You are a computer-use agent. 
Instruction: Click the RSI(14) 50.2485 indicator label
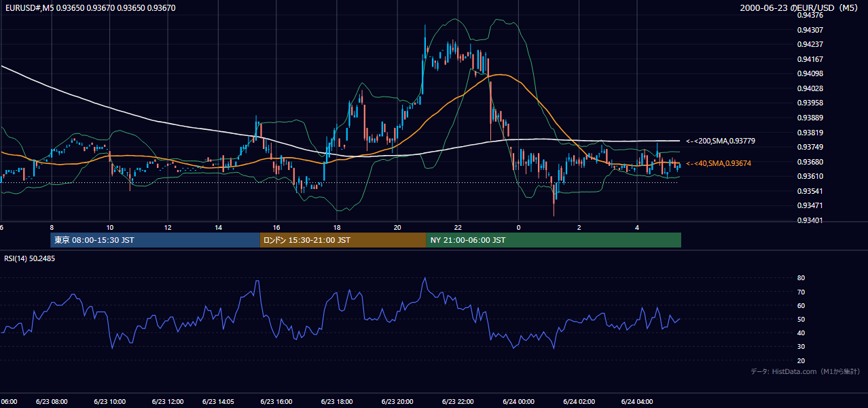30,258
